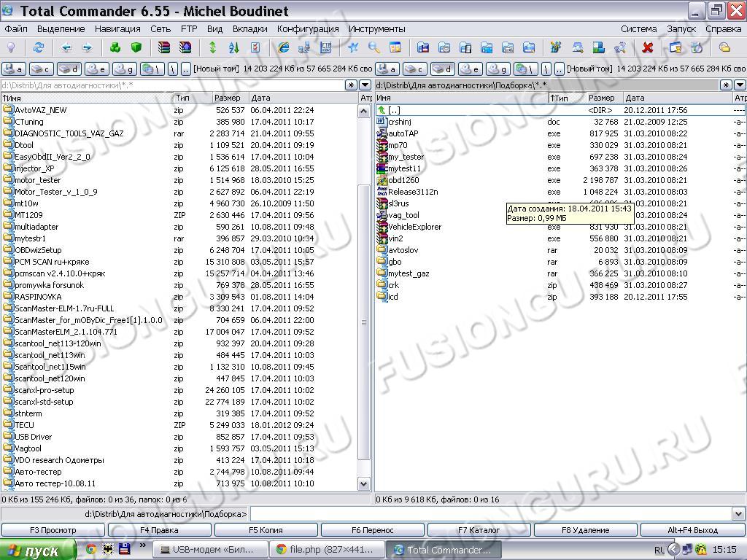Pack files with the WinRAR books icon
747x560 pixels.
coord(164,47)
